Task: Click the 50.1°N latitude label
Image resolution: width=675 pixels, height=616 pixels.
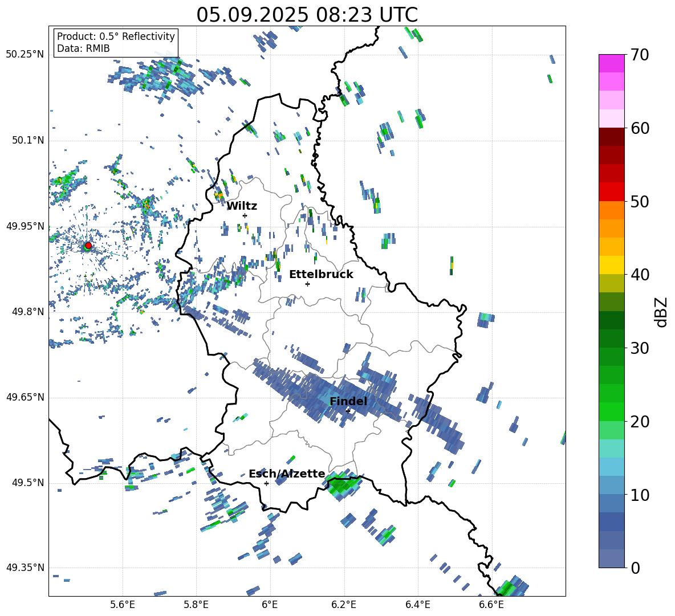Action: [28, 140]
